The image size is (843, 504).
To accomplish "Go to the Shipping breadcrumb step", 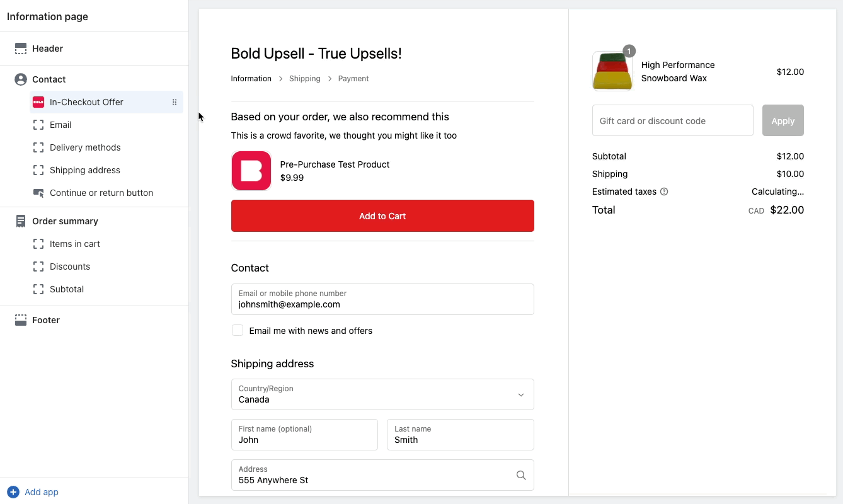I will pyautogui.click(x=305, y=79).
